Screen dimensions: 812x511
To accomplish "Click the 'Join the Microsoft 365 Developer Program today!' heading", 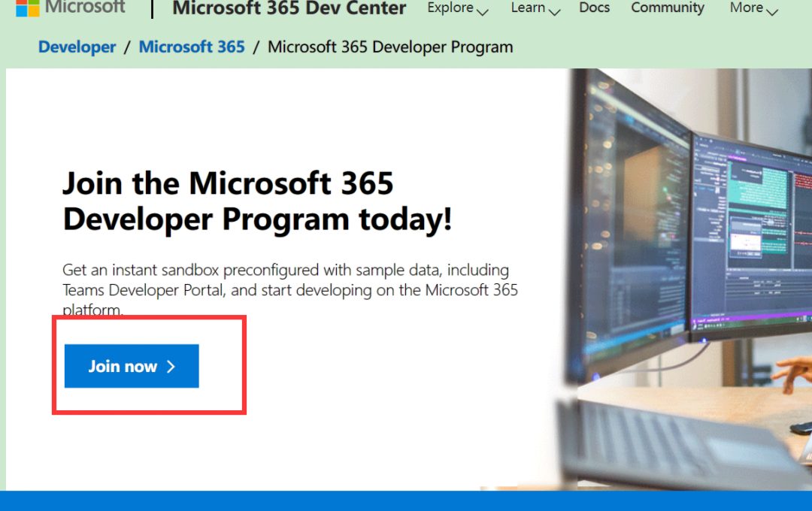I will tap(257, 201).
